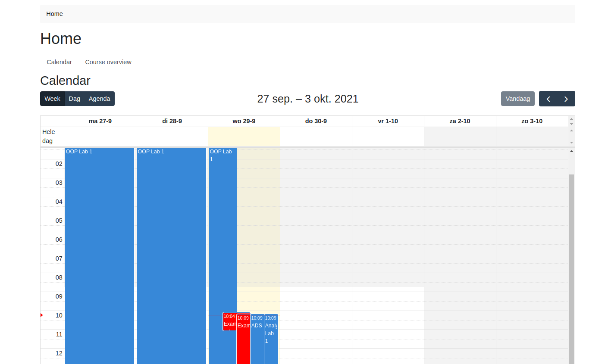This screenshot has height=364, width=608.
Task: Click the zo 3-10 day header
Action: point(532,121)
